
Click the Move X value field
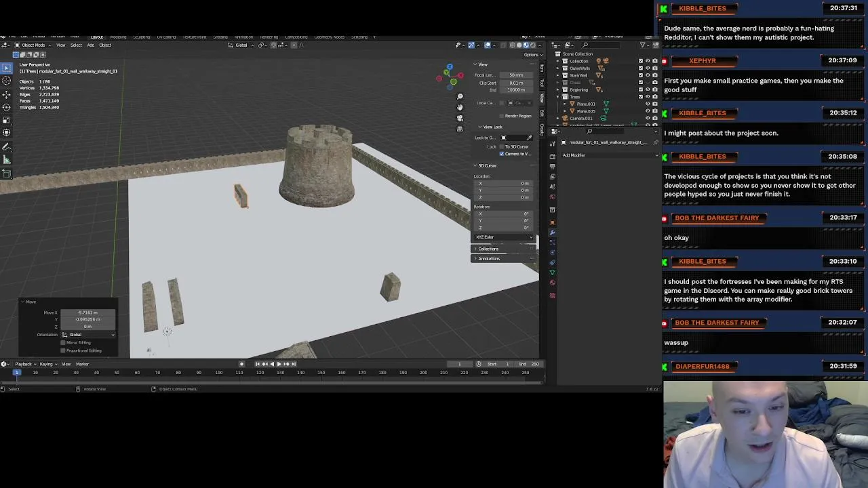88,312
